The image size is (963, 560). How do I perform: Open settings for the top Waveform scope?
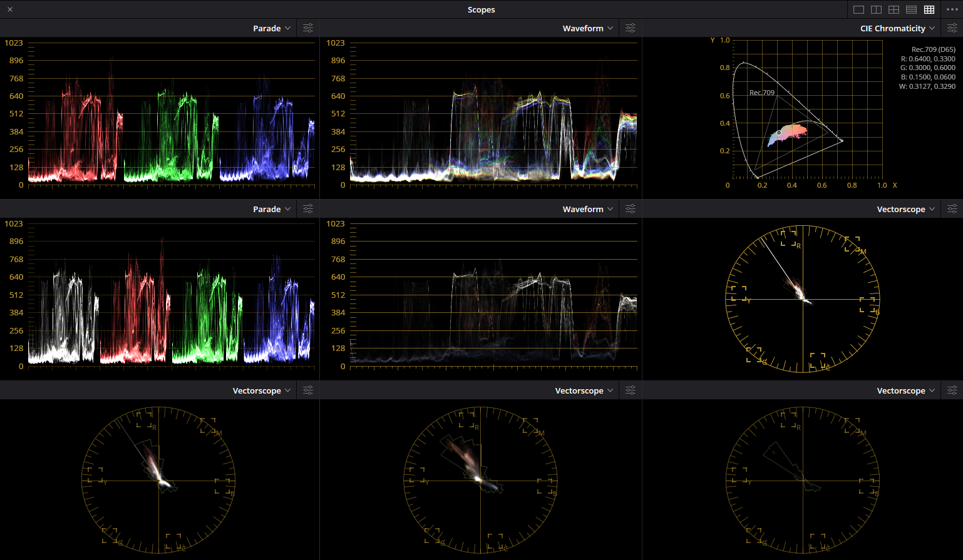click(x=630, y=28)
